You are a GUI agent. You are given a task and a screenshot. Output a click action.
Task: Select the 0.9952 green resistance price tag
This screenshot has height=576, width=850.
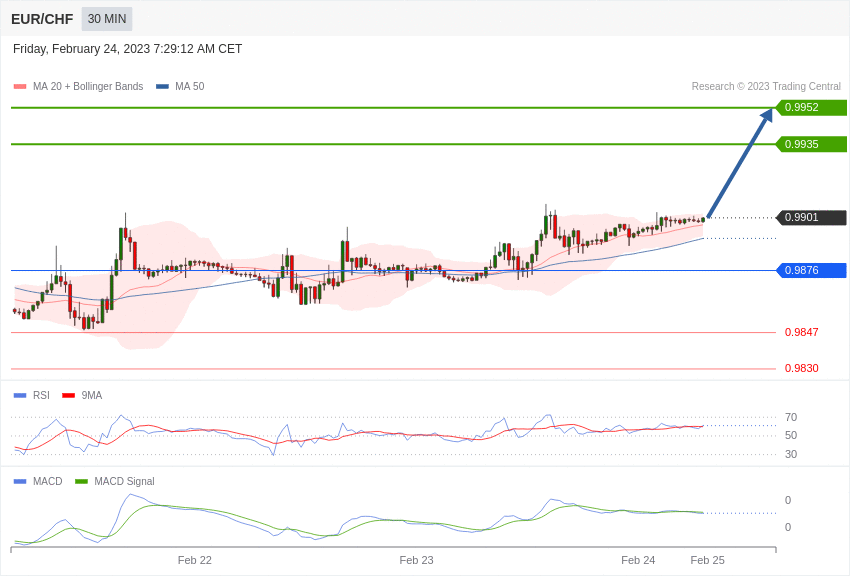811,108
